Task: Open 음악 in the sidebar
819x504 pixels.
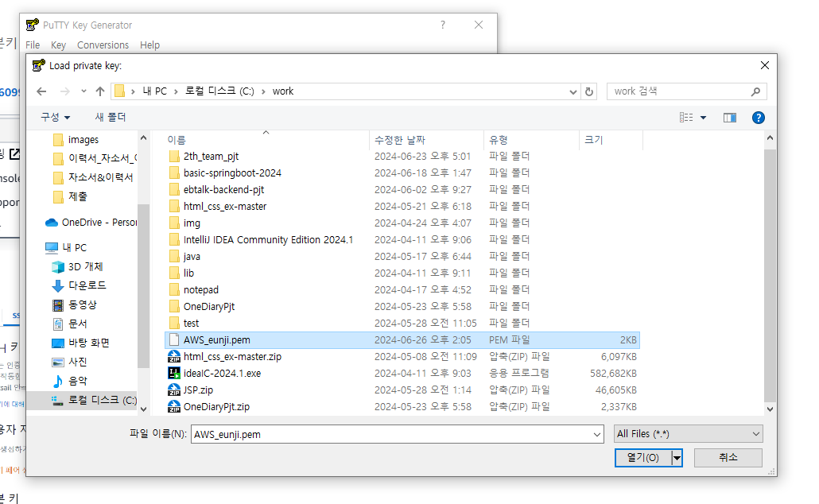Action: click(77, 382)
